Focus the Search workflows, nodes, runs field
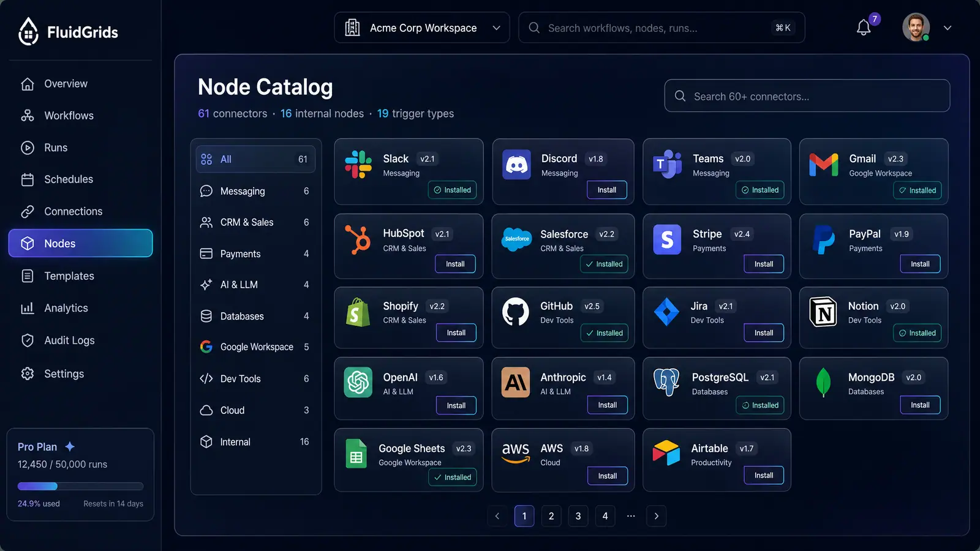This screenshot has height=551, width=980. (661, 28)
